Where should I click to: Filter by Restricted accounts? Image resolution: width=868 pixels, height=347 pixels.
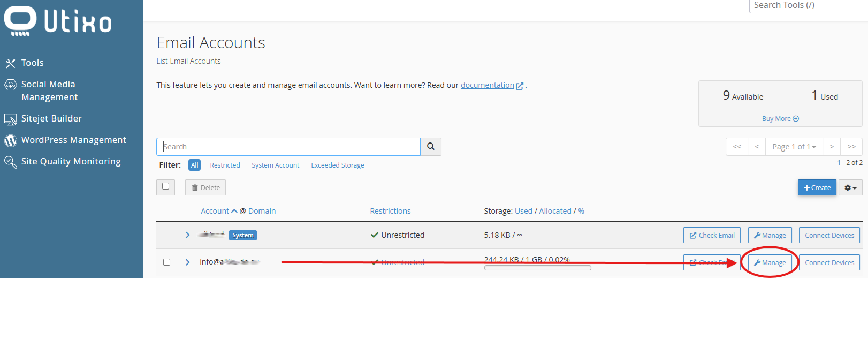[225, 165]
